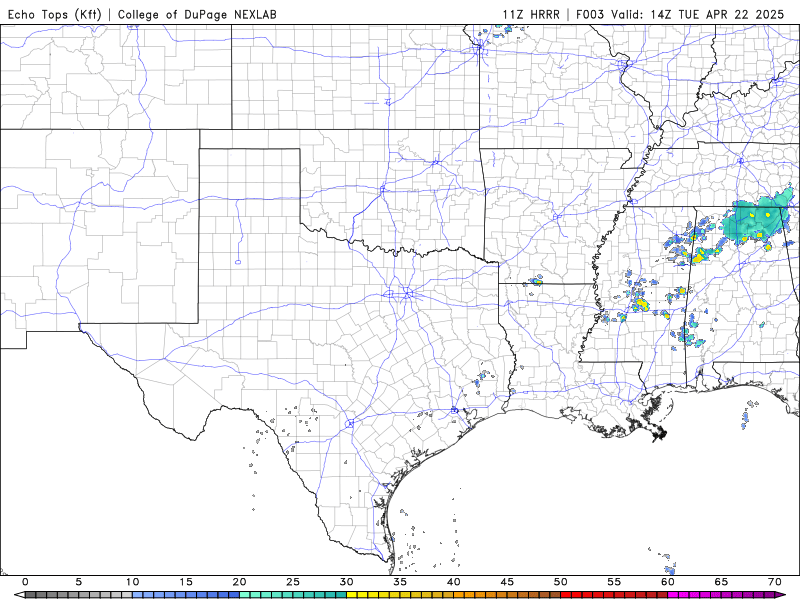This screenshot has height=600, width=800.
Task: Click the "55" label on color scale
Action: 614,582
